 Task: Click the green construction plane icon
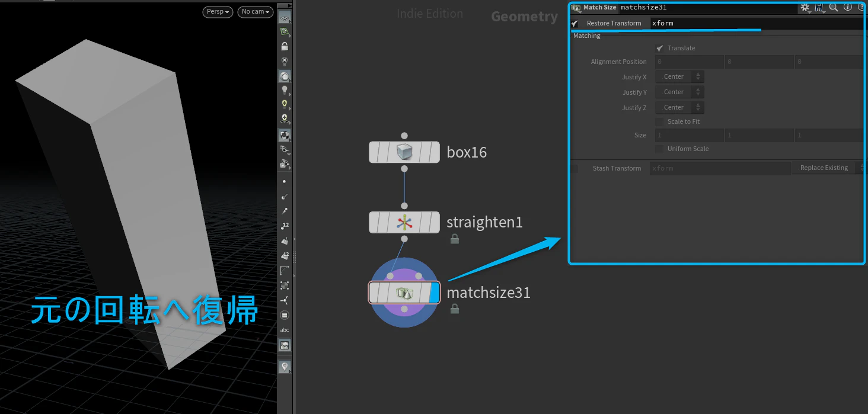point(285,32)
